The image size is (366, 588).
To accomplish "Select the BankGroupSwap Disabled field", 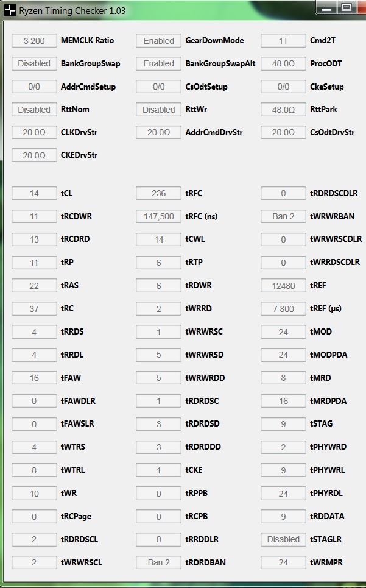I will click(34, 63).
